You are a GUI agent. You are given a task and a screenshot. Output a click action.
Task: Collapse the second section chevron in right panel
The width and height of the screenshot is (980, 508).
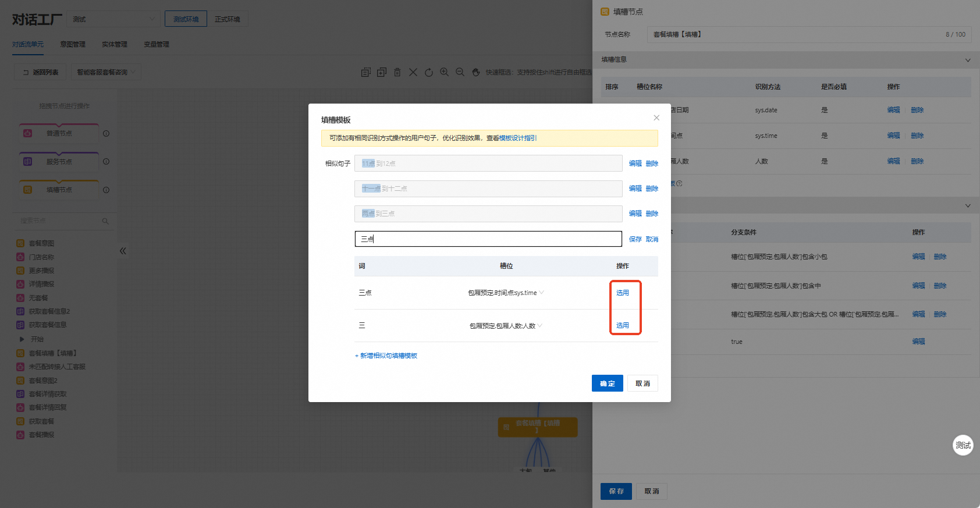[x=968, y=205]
